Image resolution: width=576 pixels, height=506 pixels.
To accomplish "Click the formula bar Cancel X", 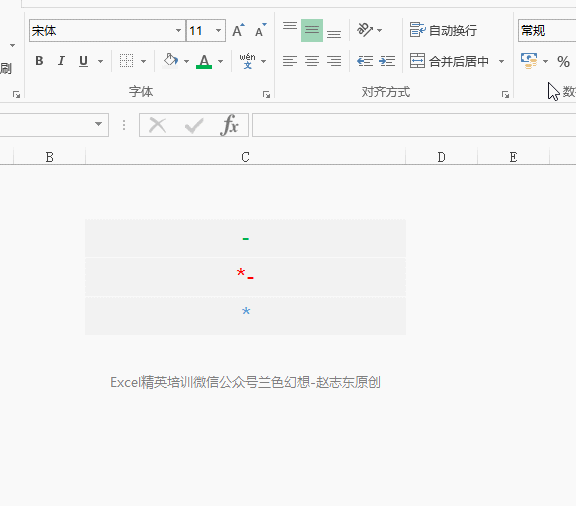I will [x=157, y=125].
